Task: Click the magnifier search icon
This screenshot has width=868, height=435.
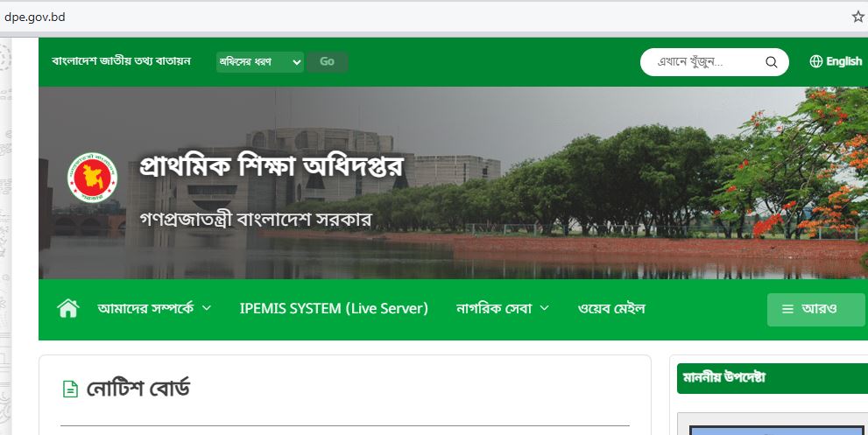Action: (x=771, y=62)
